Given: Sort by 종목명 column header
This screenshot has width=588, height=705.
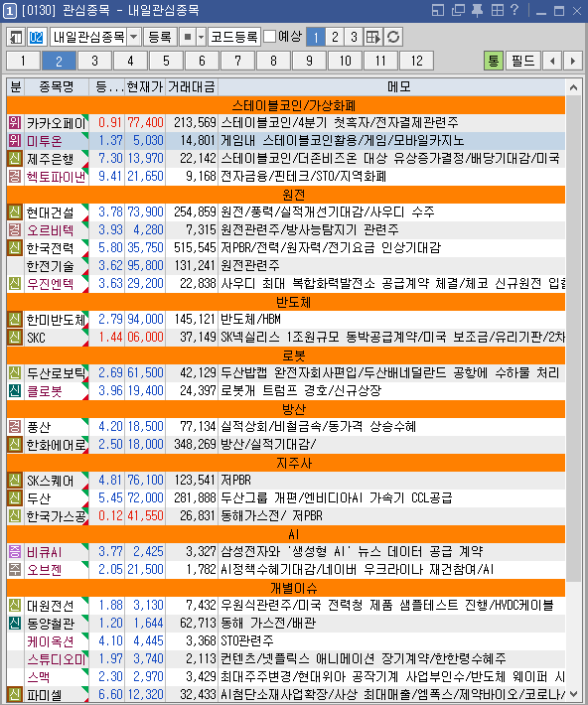Looking at the screenshot, I should tap(57, 86).
